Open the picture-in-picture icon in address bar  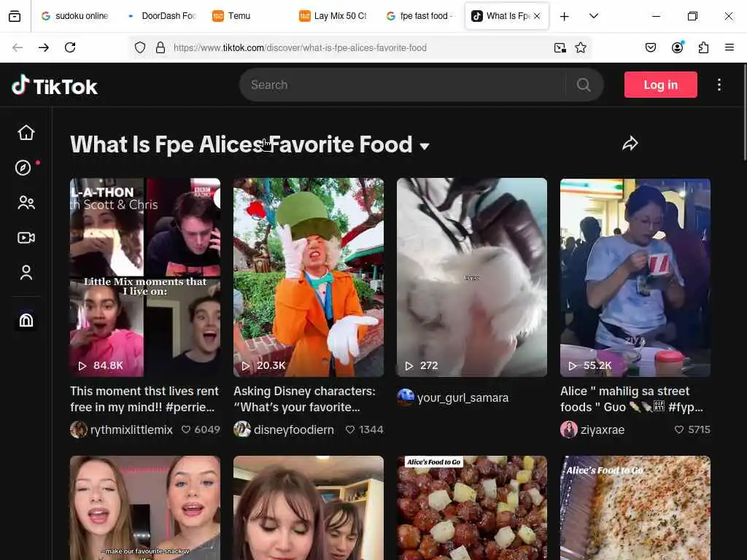560,47
